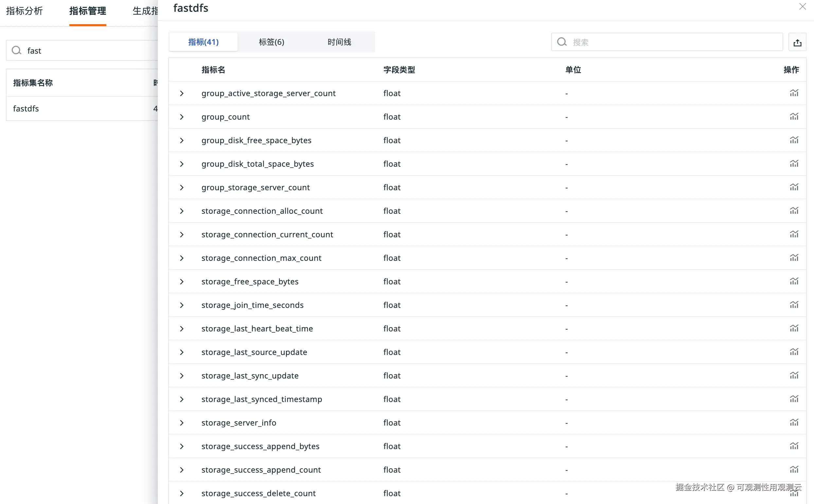814x504 pixels.
Task: Open the 指标分析 top navigation tab
Action: point(24,11)
